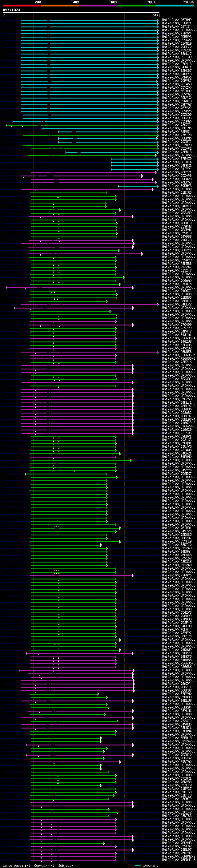Select hit label UniRef100_B9IIW9
Viewport: 197px width, 868px height.
[177, 57]
